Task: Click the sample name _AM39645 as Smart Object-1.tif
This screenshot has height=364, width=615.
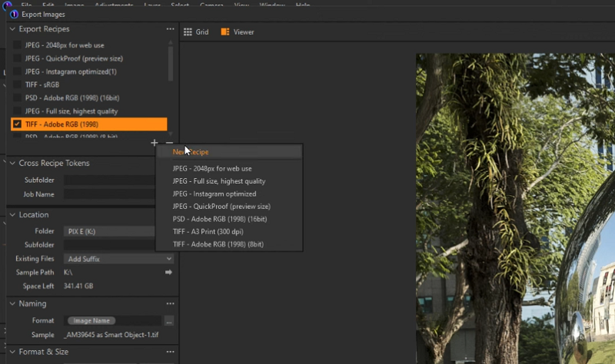Action: pos(111,335)
